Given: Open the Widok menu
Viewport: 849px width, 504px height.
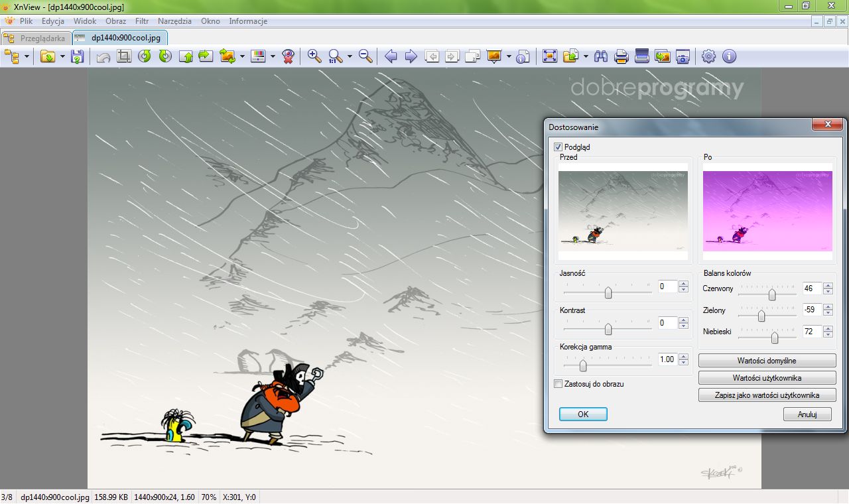Looking at the screenshot, I should 85,21.
